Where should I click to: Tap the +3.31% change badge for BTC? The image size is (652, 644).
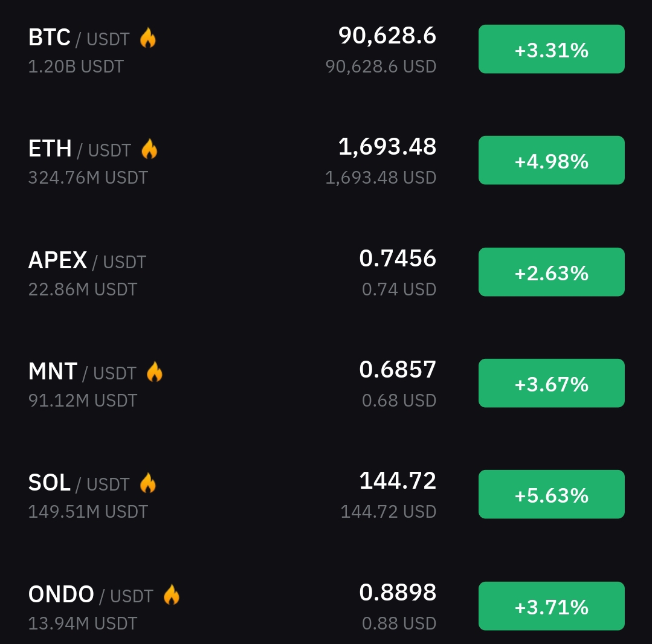pyautogui.click(x=551, y=49)
